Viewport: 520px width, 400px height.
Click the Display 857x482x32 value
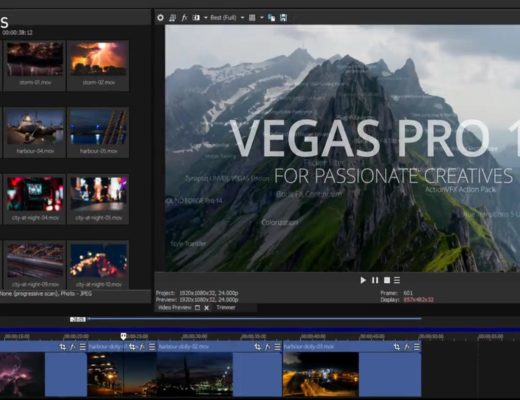[418, 300]
